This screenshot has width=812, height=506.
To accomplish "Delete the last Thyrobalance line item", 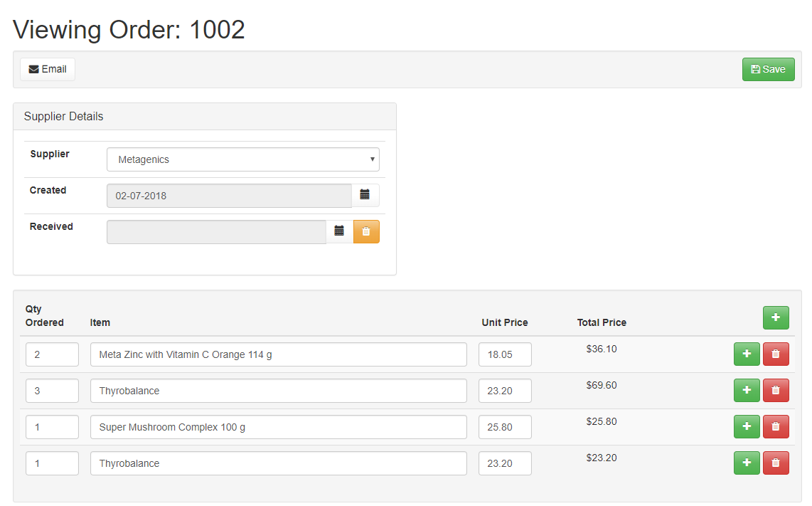I will [x=776, y=463].
